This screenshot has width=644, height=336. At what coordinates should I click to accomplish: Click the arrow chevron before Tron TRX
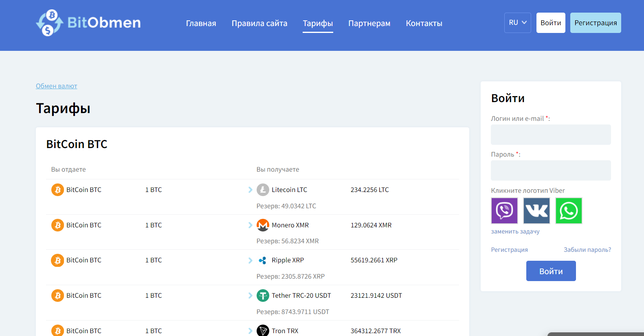[x=250, y=331]
